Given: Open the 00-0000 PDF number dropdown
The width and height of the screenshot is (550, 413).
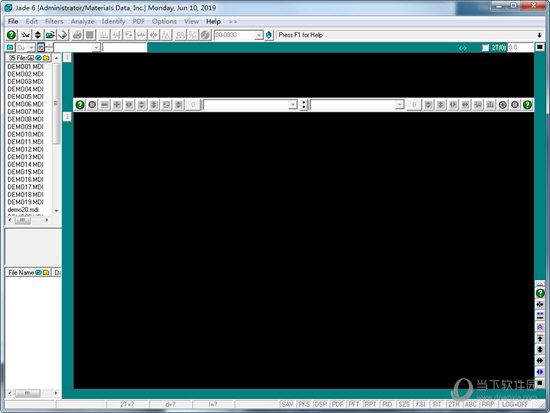Looking at the screenshot, I should [259, 35].
